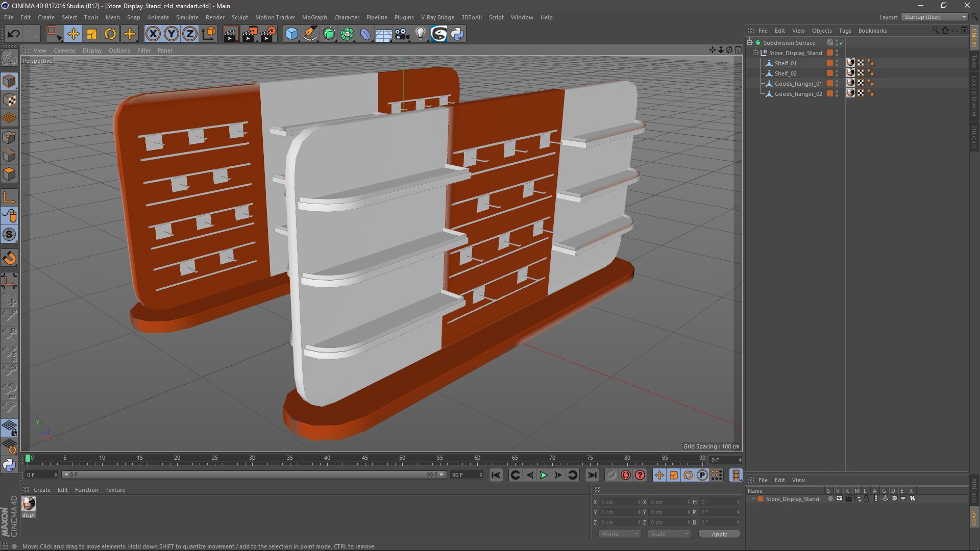Toggle the Z axis lock
The image size is (980, 551).
tap(190, 34)
